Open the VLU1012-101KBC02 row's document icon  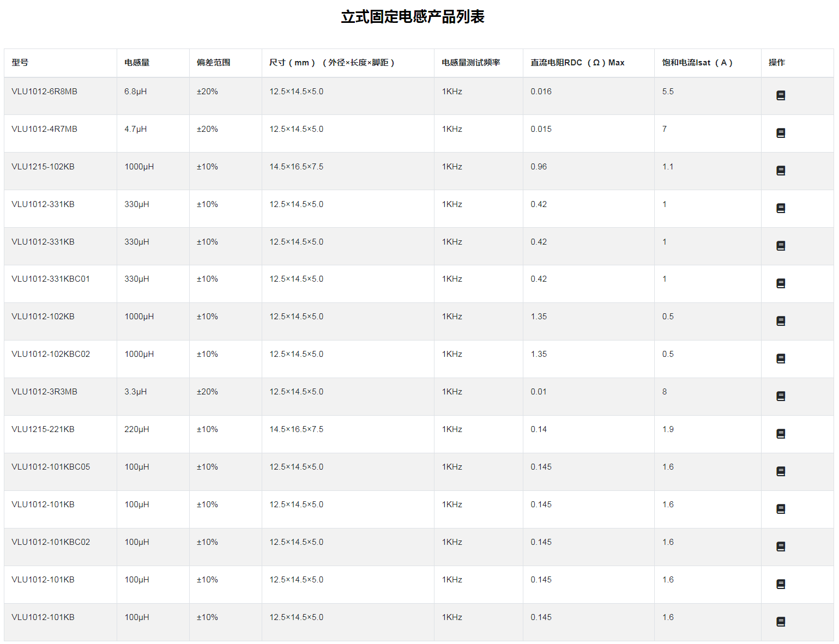pyautogui.click(x=780, y=546)
